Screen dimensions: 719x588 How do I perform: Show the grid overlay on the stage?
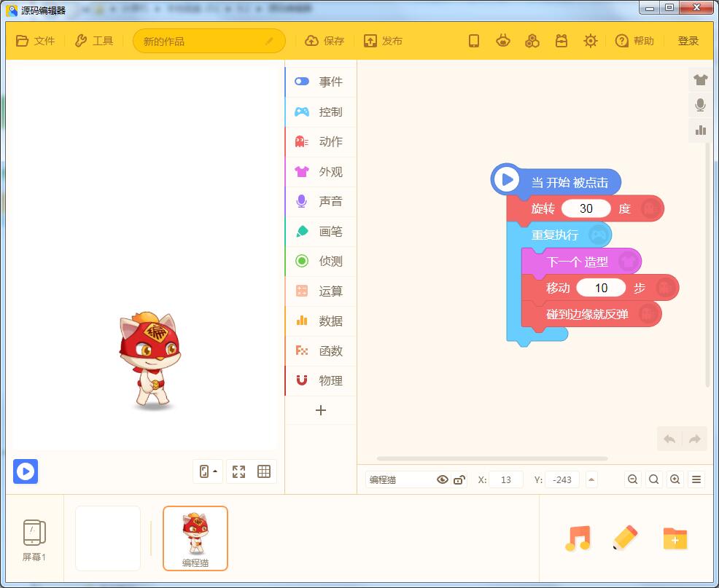263,471
